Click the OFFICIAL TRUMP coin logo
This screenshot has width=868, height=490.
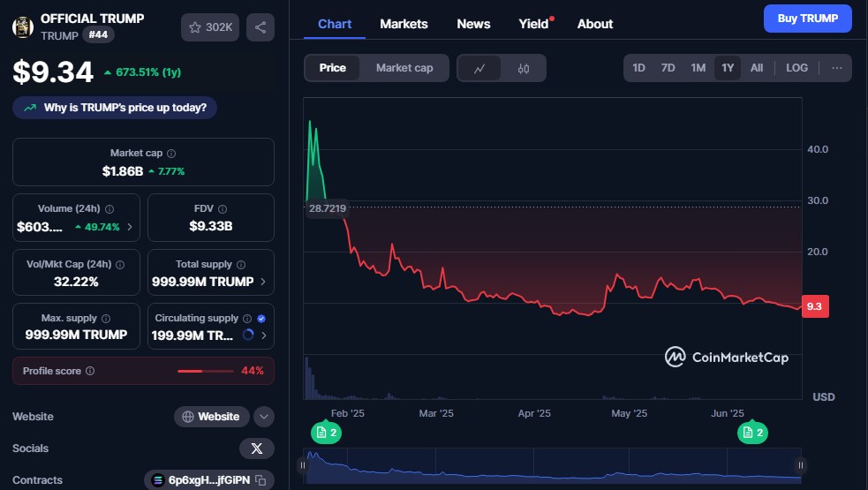[23, 26]
